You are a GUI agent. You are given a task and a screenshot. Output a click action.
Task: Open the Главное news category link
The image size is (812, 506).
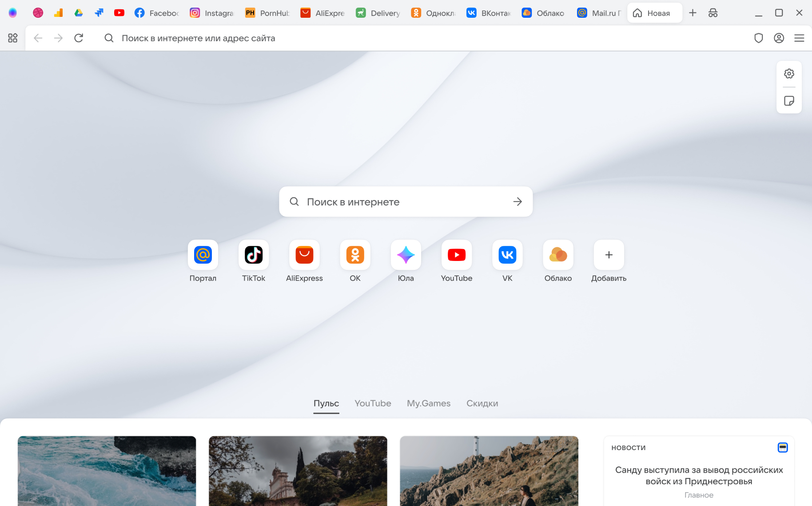click(699, 495)
